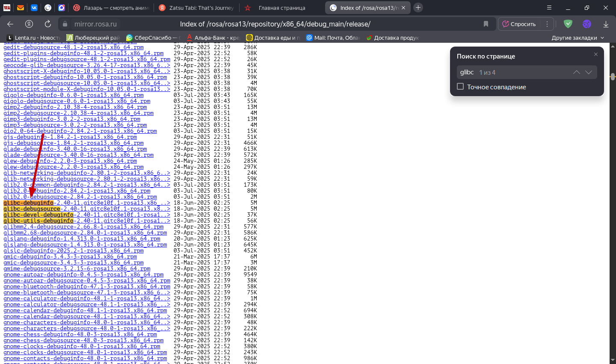Click the mirror.rosa.ru address field
This screenshot has width=616, height=364.
95,24
